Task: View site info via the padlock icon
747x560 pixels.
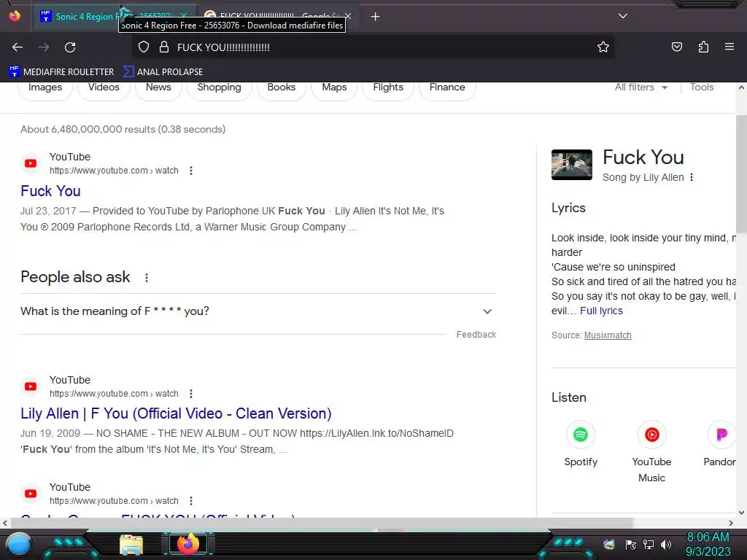Action: [164, 47]
